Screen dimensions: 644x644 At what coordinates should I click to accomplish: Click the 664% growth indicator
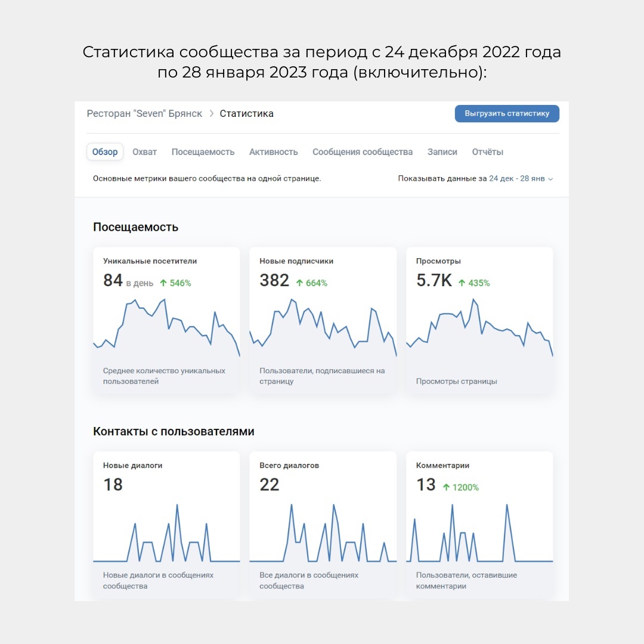pyautogui.click(x=312, y=283)
